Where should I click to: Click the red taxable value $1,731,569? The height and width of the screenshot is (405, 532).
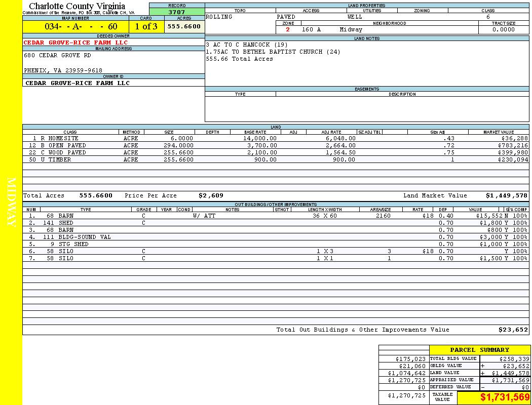click(505, 397)
